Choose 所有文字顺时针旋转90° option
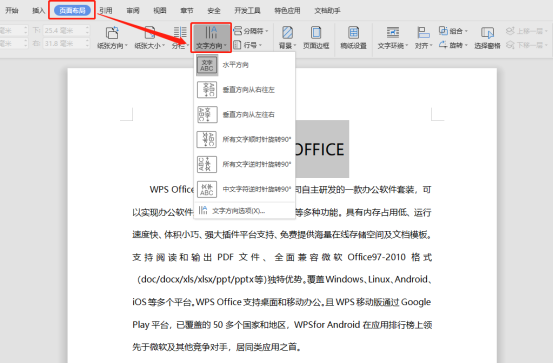 point(244,139)
